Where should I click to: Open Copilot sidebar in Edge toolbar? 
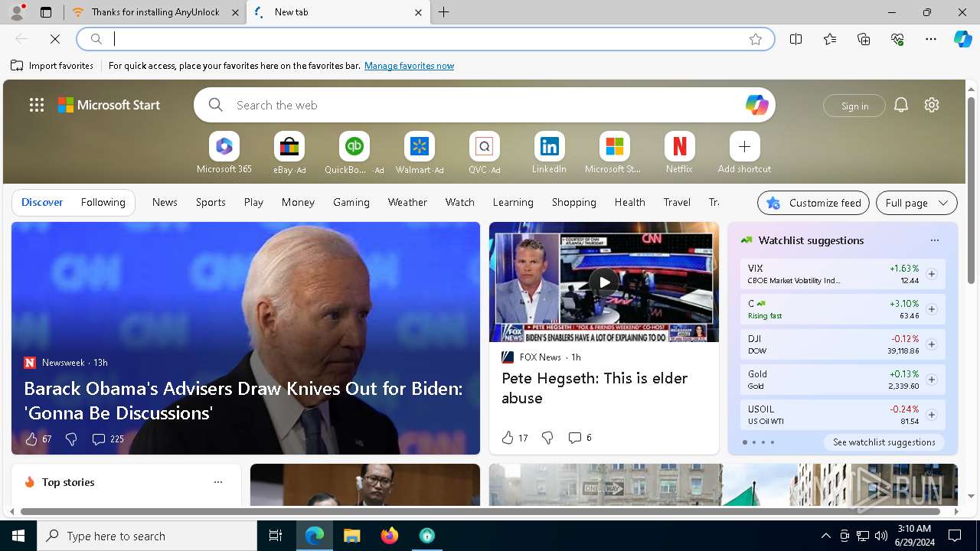[x=962, y=39]
